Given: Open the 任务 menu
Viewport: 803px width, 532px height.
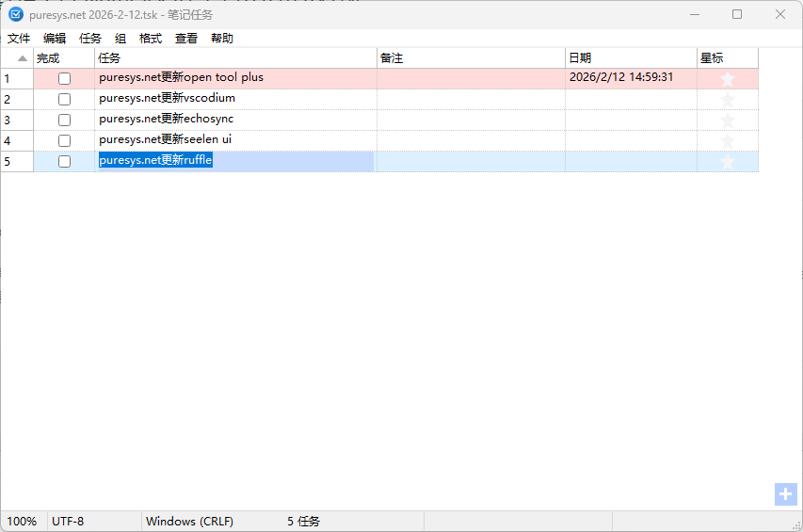Looking at the screenshot, I should coord(90,39).
